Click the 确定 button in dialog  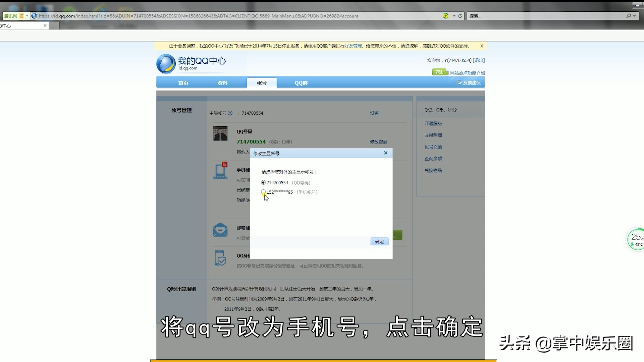click(379, 242)
